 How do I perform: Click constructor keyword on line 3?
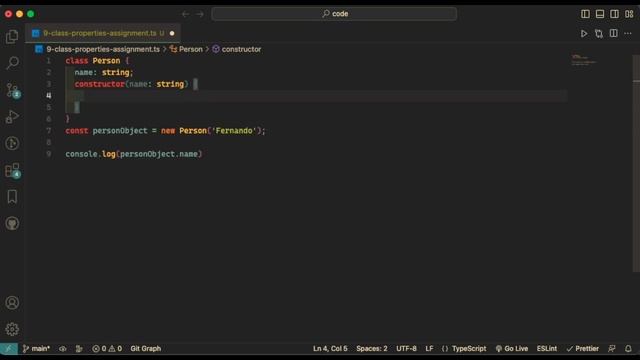click(x=99, y=84)
